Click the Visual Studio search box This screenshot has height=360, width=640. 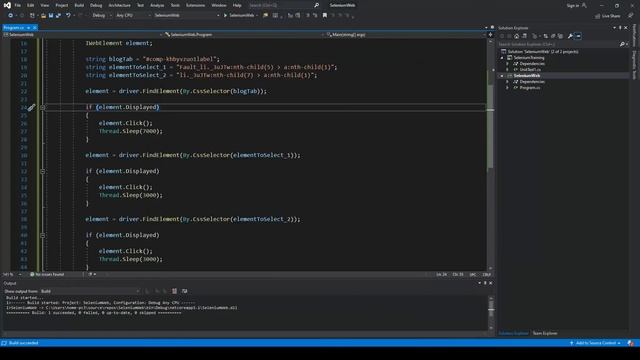(x=284, y=5)
